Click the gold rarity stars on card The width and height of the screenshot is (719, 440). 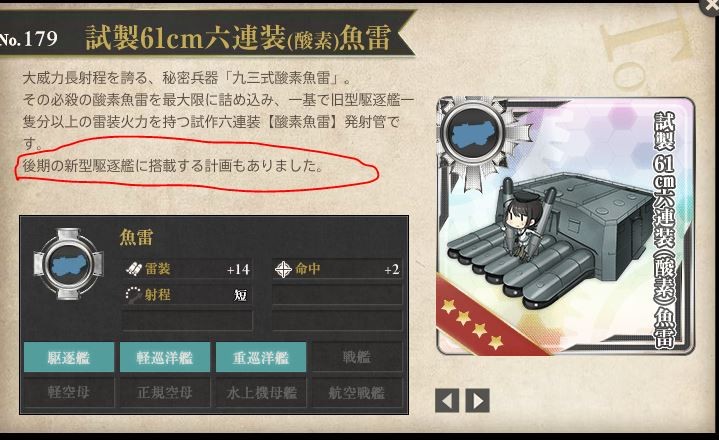(472, 326)
